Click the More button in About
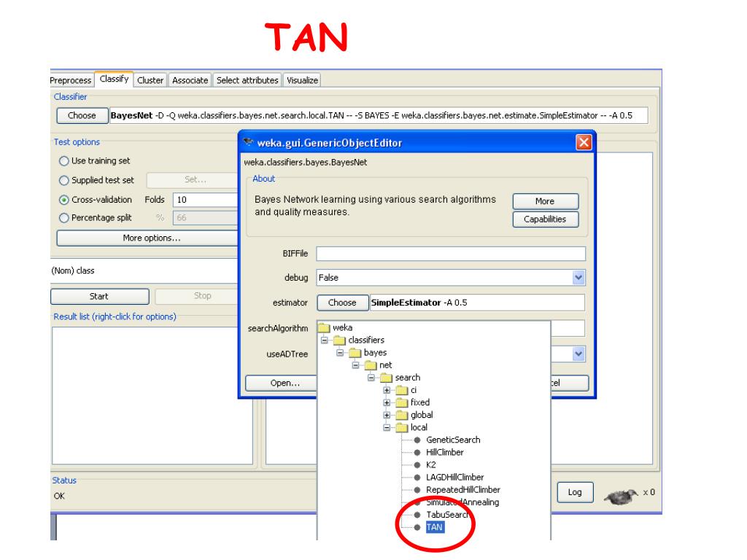This screenshot has width=747, height=560. point(546,201)
